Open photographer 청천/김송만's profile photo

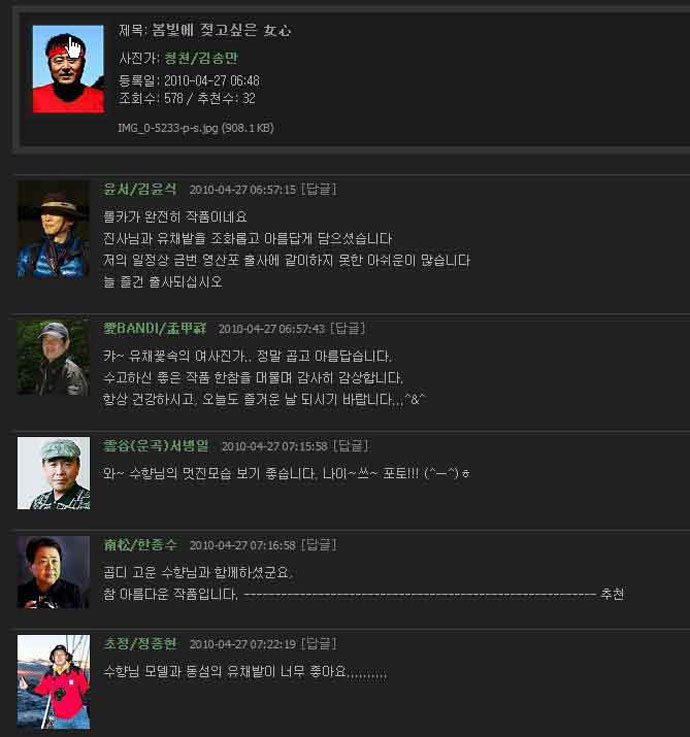point(68,69)
